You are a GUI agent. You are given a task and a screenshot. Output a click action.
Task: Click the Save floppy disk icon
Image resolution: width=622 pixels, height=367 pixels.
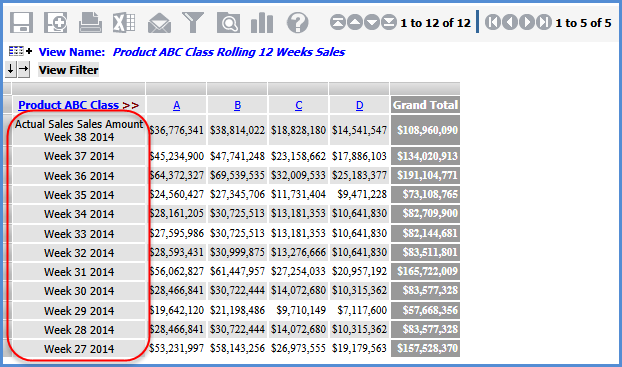coord(21,22)
